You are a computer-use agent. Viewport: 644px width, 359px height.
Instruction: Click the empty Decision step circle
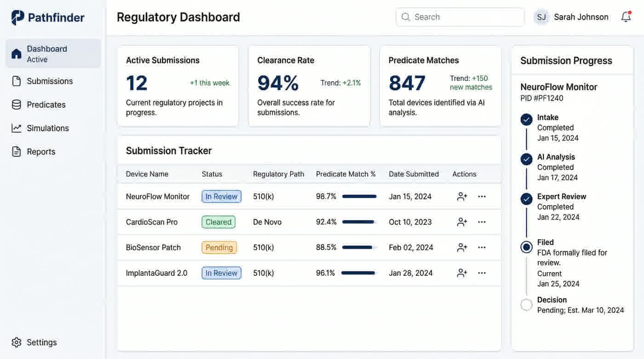click(526, 303)
